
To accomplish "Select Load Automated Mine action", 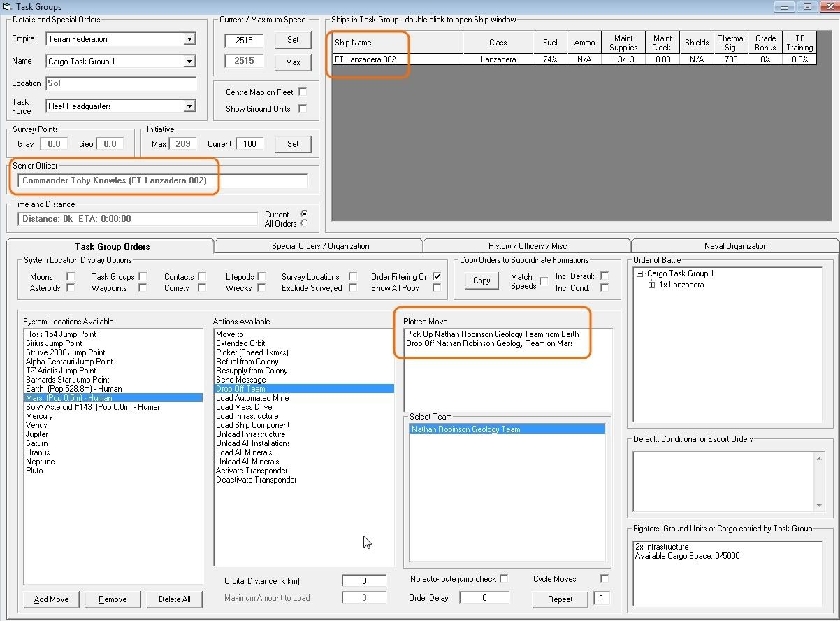I will pos(304,398).
